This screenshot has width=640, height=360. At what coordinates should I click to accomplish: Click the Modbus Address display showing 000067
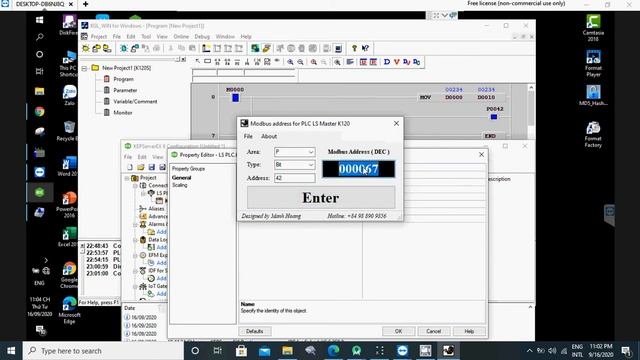pos(358,169)
